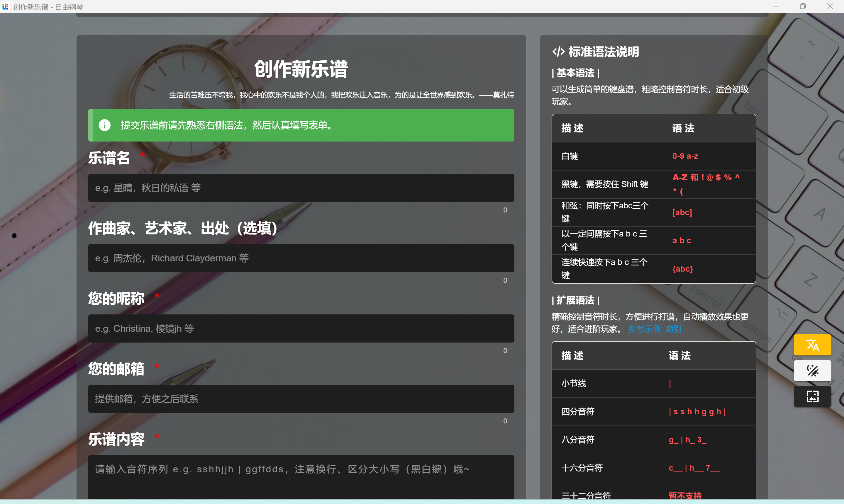
Task: Click the 乐谱内容 field label
Action: click(116, 439)
